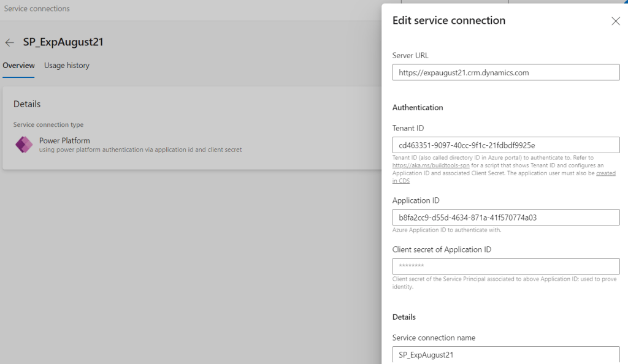Click the Client secret password field
This screenshot has height=364, width=628.
505,266
